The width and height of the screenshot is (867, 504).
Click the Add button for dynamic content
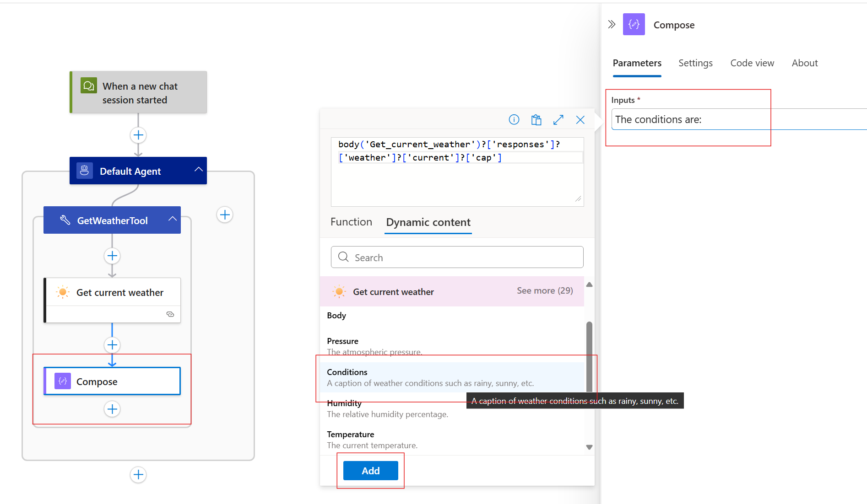click(x=370, y=470)
